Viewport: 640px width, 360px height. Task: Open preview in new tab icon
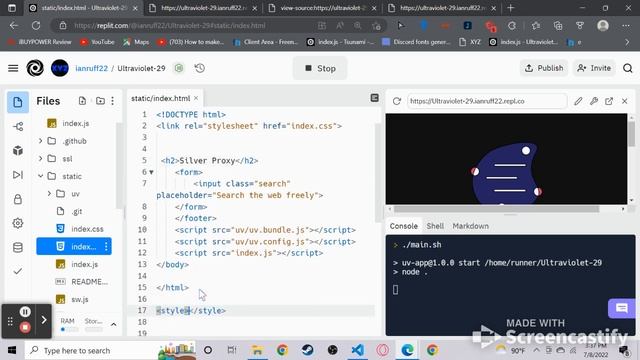609,101
